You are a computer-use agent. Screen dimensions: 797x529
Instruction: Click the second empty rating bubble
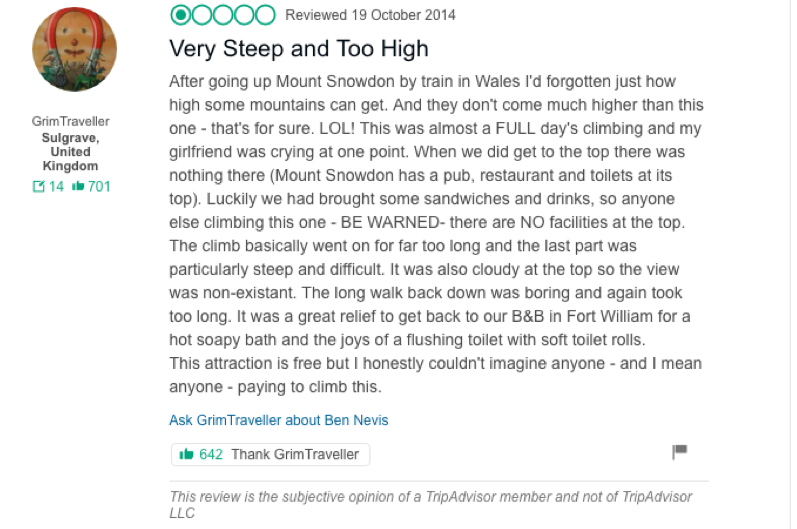202,15
